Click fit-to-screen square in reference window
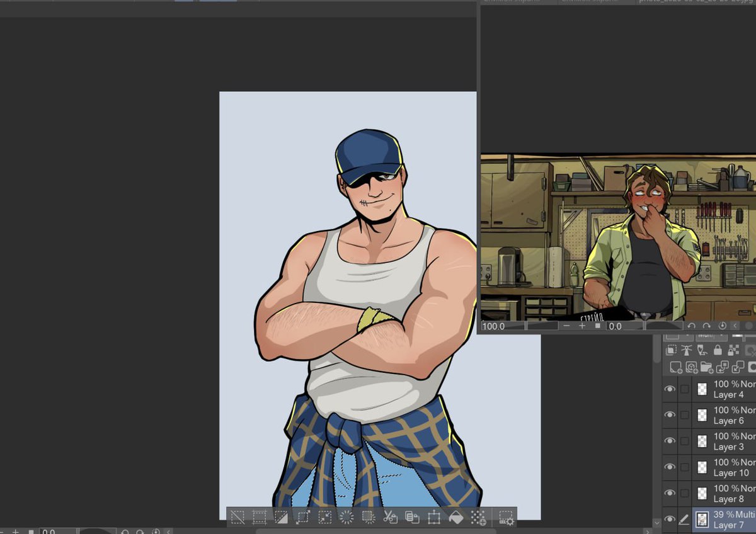Viewport: 756px width, 534px height. (598, 326)
